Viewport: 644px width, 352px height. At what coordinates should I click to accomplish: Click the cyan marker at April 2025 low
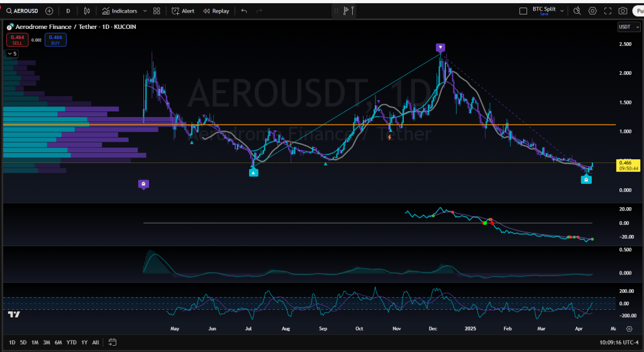pos(586,179)
